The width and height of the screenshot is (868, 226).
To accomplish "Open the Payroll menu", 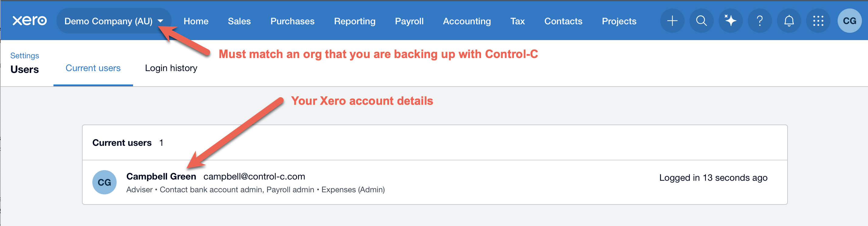I will [x=409, y=21].
